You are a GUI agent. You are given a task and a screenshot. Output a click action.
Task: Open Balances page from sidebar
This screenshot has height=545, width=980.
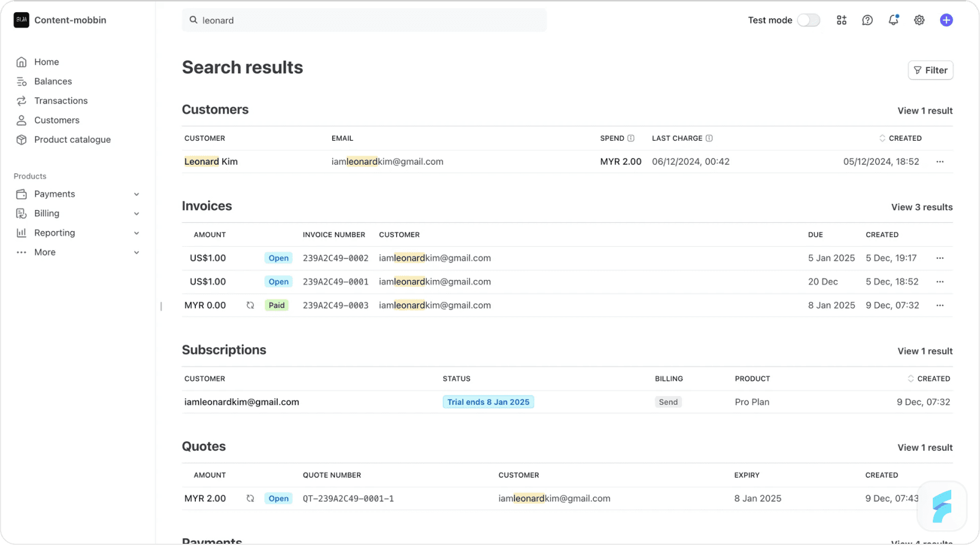(x=53, y=81)
